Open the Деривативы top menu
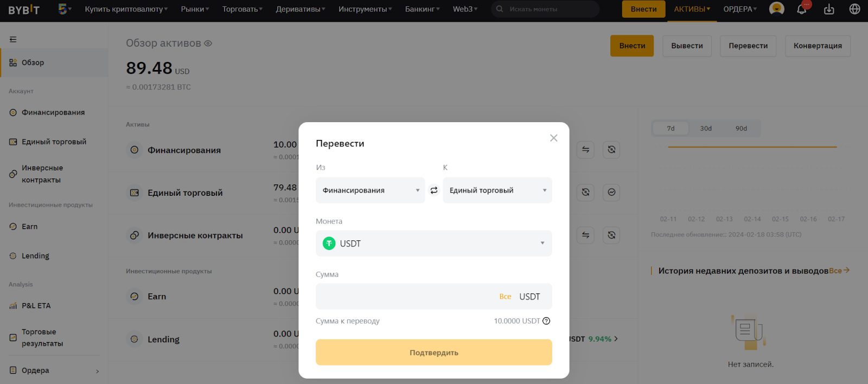This screenshot has height=384, width=868. (x=300, y=9)
